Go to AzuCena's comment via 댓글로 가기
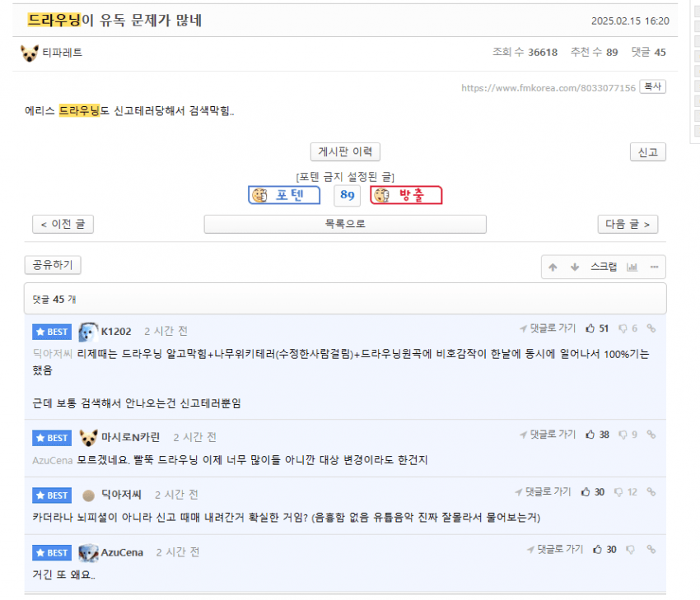 pyautogui.click(x=555, y=550)
